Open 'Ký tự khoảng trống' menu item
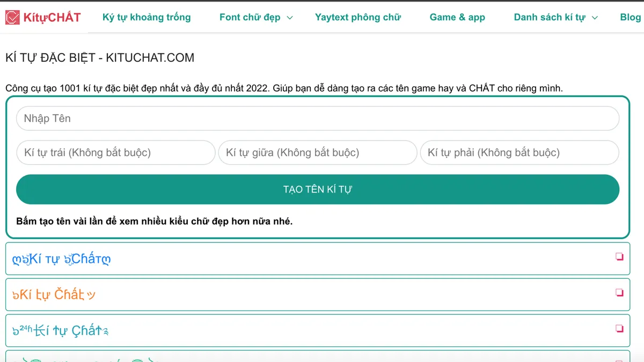The width and height of the screenshot is (644, 362). click(x=147, y=17)
